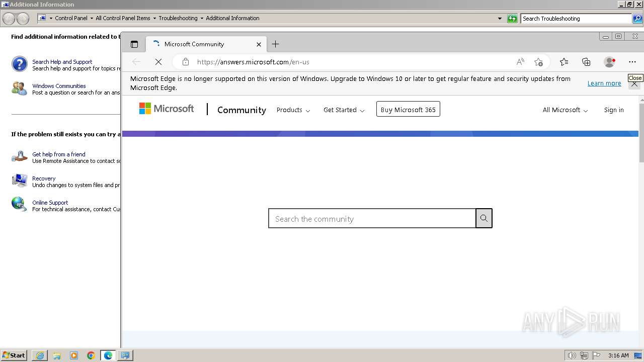The width and height of the screenshot is (644, 362).
Task: Switch to Edge taskbar button
Action: 108,355
